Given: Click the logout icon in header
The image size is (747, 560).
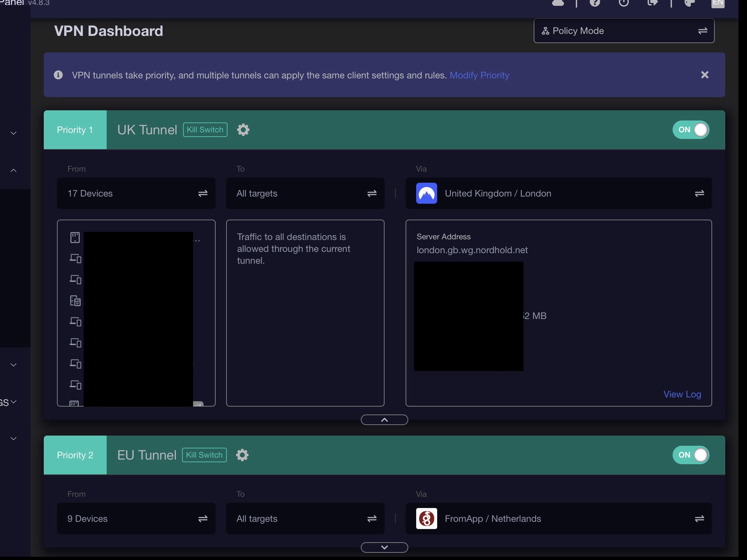Looking at the screenshot, I should [x=653, y=3].
